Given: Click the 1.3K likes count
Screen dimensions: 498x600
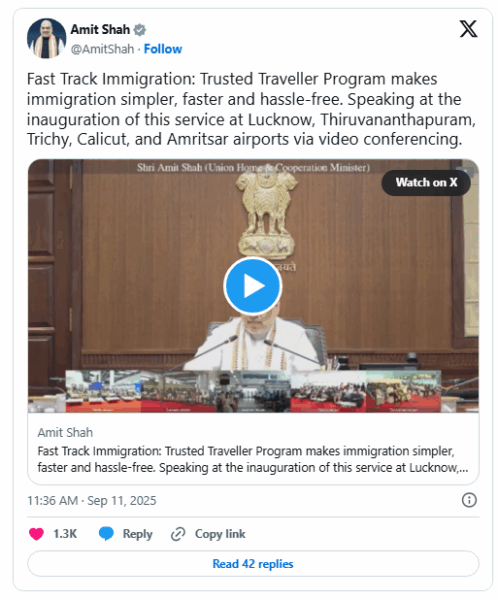Looking at the screenshot, I should point(65,534).
